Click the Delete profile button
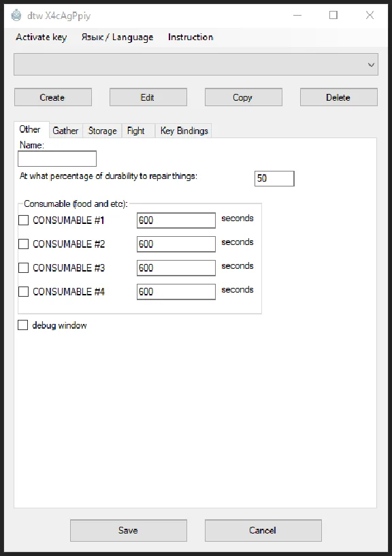 [x=339, y=97]
